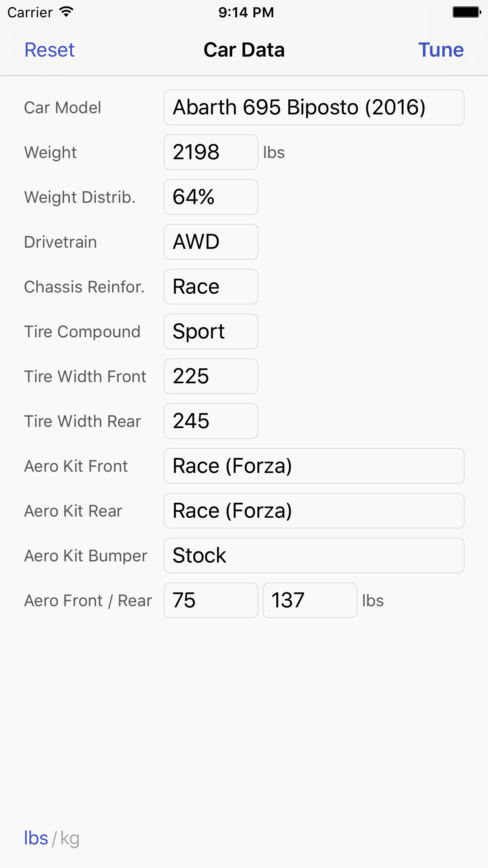Image resolution: width=488 pixels, height=868 pixels.
Task: Change the Aero Kit Front selection
Action: tap(314, 466)
